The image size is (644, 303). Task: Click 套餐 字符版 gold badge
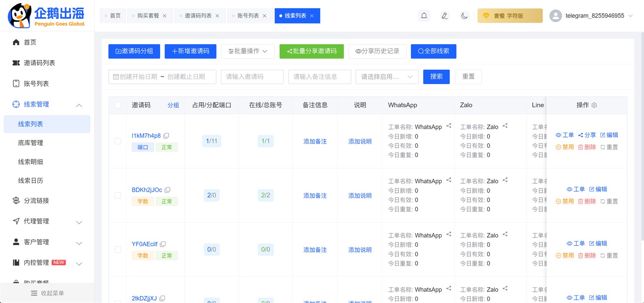click(510, 16)
